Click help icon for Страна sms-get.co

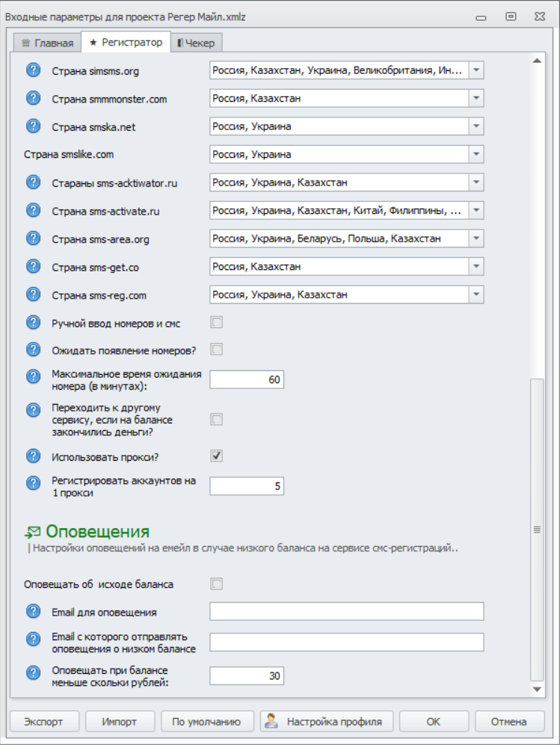point(33,266)
